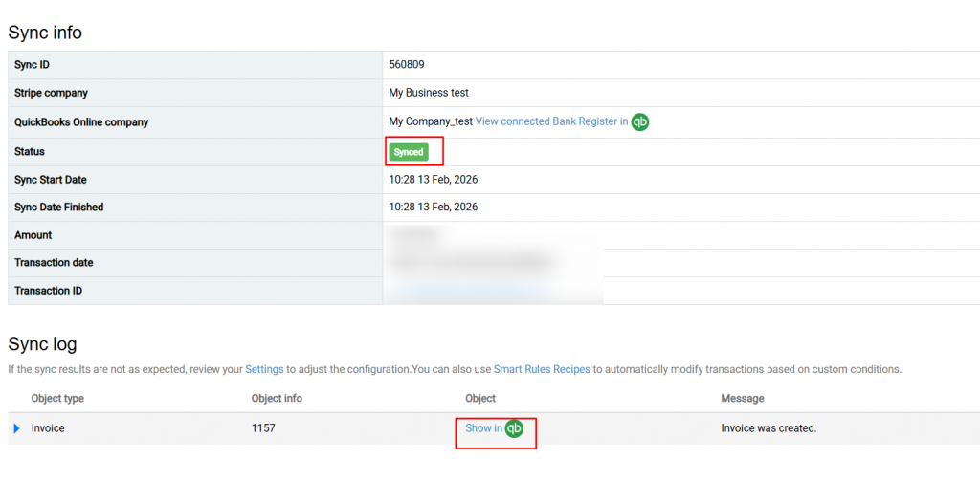Click QuickBooks icon beside Bank Register link
The image size is (980, 482).
[640, 122]
